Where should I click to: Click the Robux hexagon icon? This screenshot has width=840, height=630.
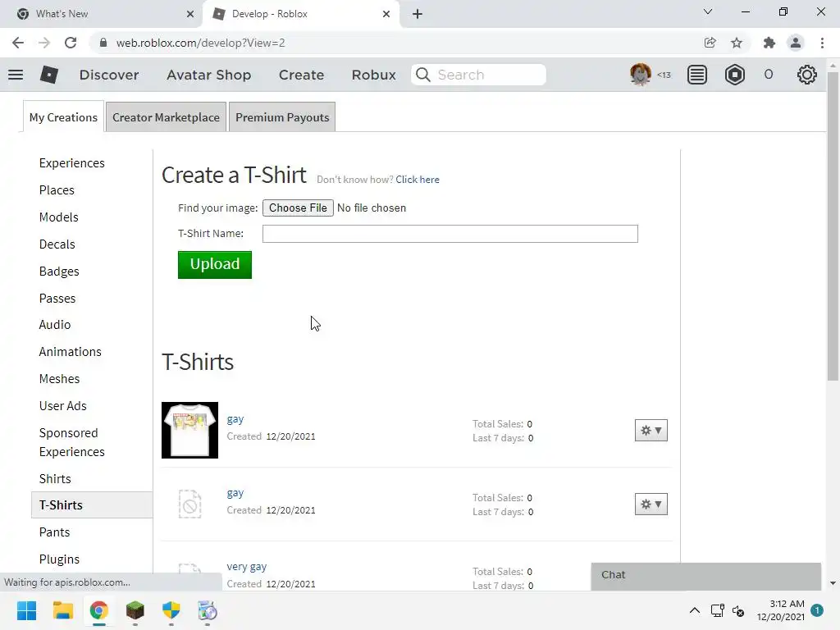click(x=734, y=75)
